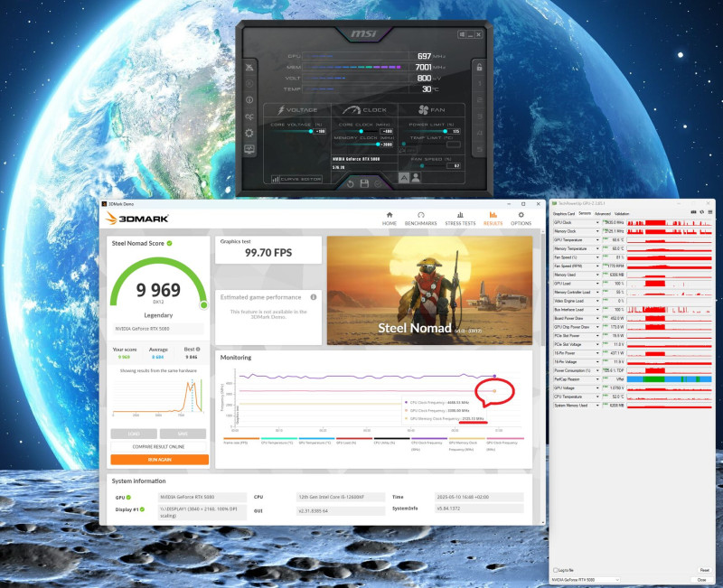Open the GPU-Z hamburger menu icon
The height and width of the screenshot is (588, 723).
[709, 212]
